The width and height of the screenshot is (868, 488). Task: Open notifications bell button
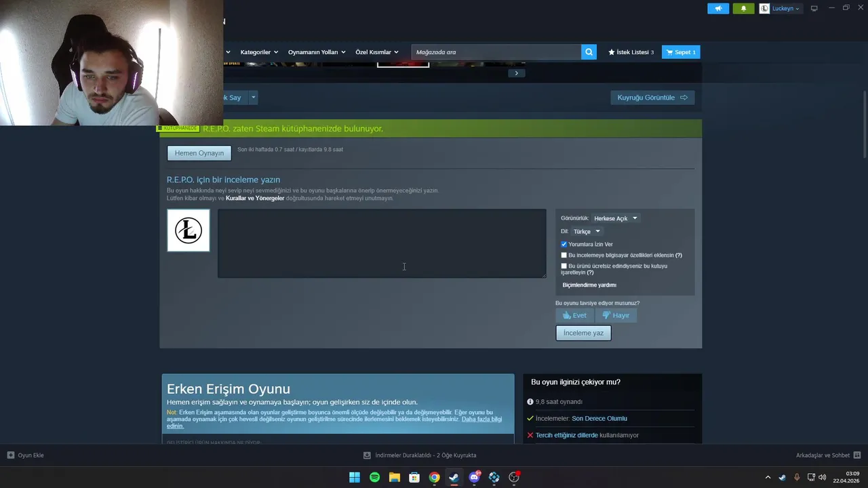tap(743, 9)
